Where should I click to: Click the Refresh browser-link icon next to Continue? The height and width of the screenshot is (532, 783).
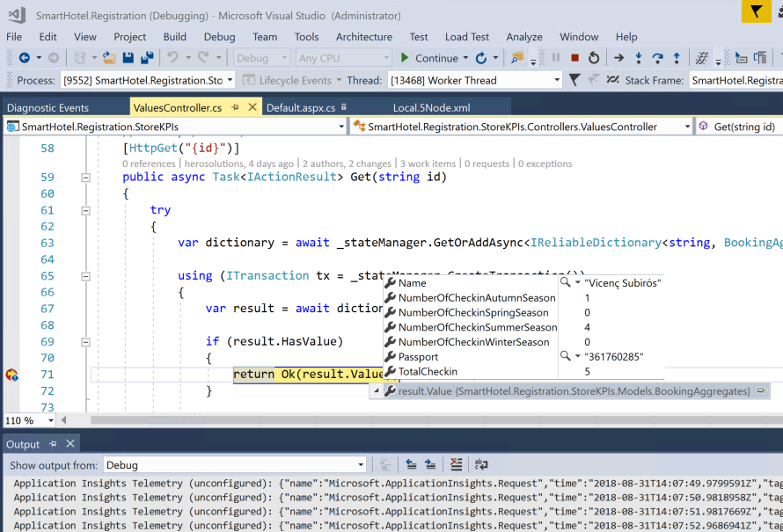(481, 58)
